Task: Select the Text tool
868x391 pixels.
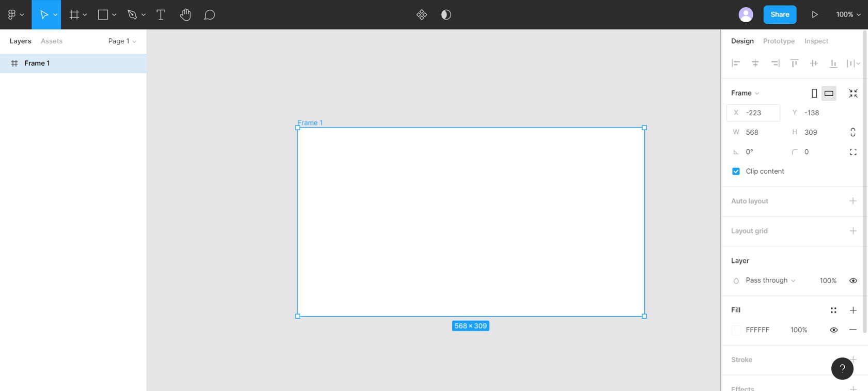Action: [x=161, y=15]
